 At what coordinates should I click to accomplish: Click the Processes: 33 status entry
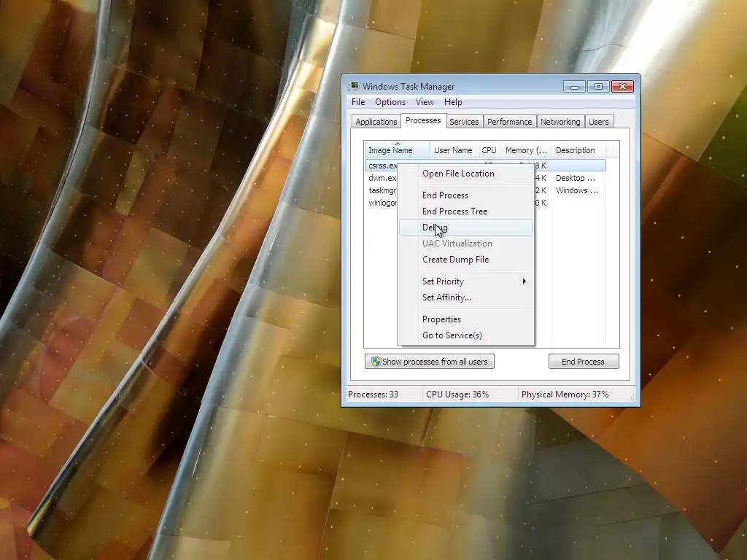373,394
